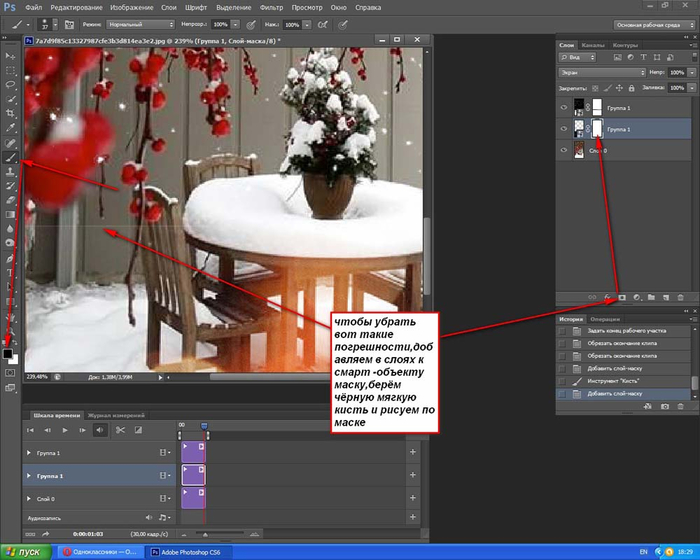Click the Add layer mask icon in Layers panel
The image size is (700, 560).
622,297
